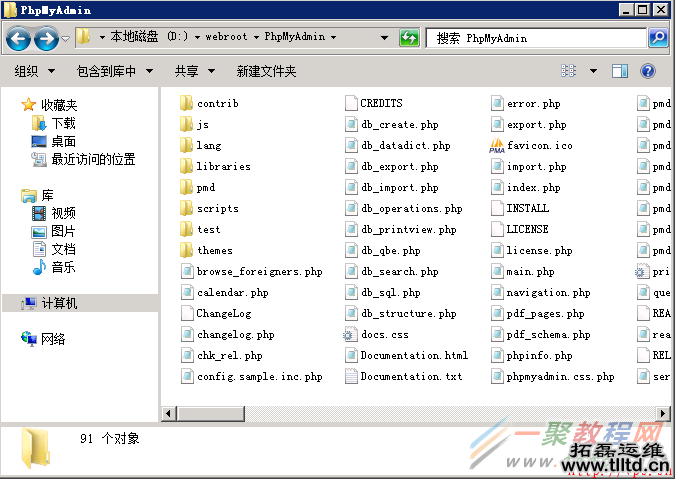Select the navigation.php file name

pyautogui.click(x=548, y=293)
